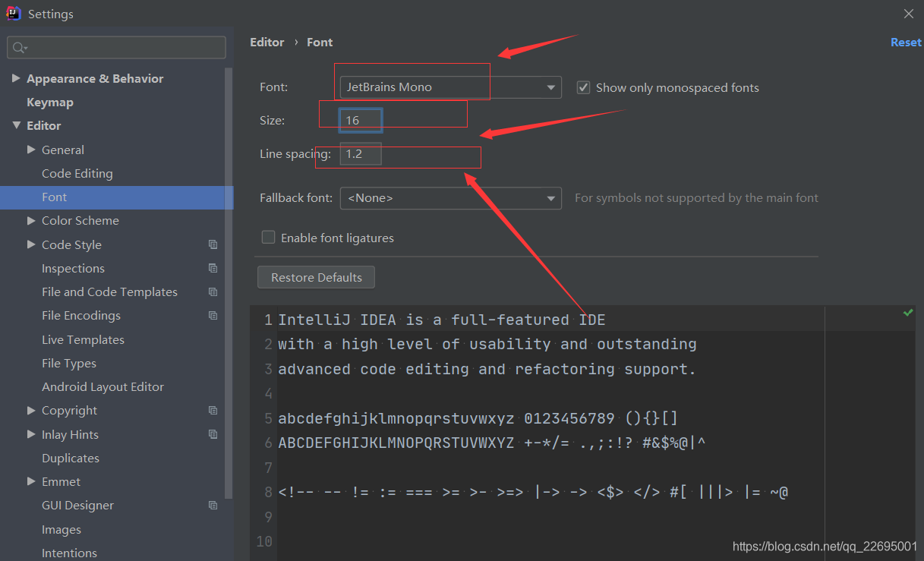Open File Types settings
This screenshot has width=924, height=561.
[69, 363]
